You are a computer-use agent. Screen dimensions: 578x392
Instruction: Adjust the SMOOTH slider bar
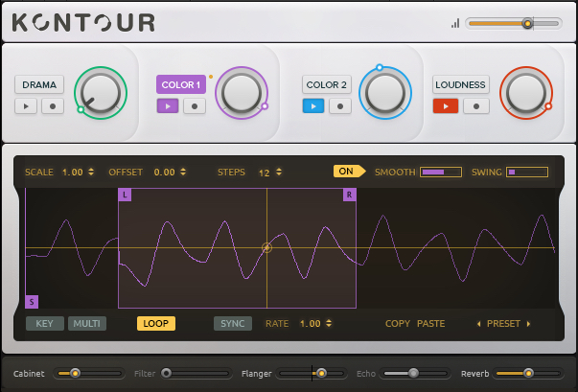click(441, 173)
